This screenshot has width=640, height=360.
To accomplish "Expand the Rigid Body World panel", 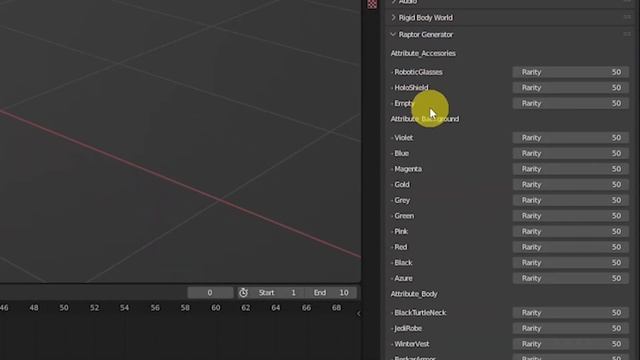I will pos(393,18).
